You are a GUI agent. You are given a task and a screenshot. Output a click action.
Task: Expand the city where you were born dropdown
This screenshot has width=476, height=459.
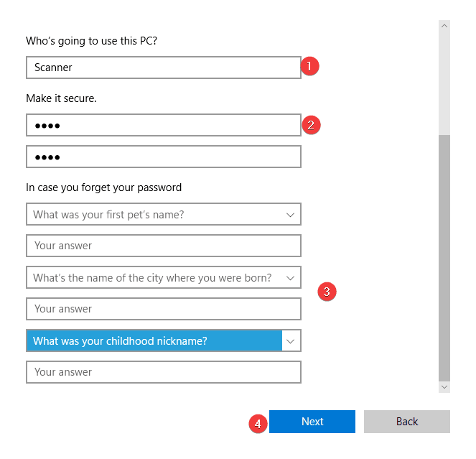290,278
